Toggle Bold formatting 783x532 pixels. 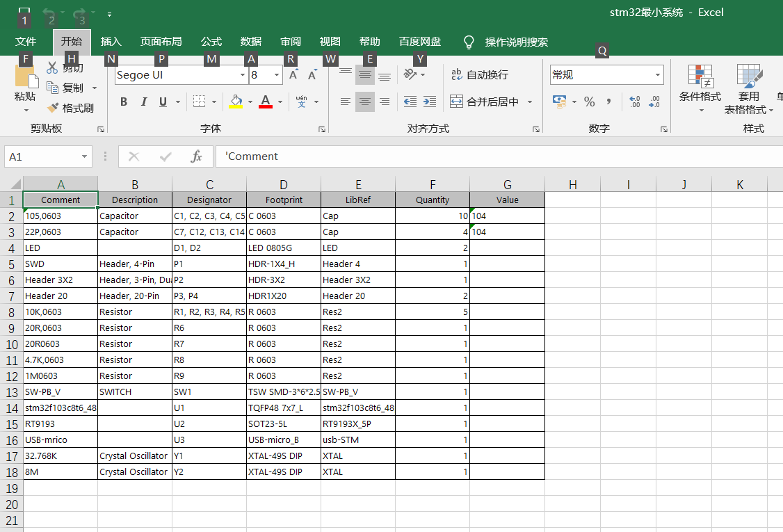(x=123, y=102)
